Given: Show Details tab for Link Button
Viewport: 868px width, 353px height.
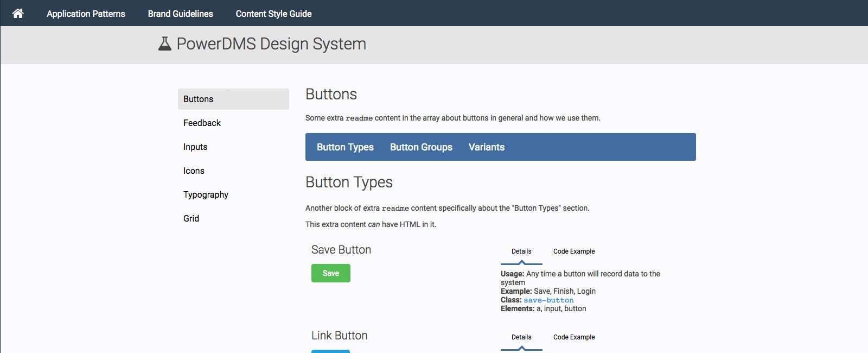Looking at the screenshot, I should click(521, 337).
